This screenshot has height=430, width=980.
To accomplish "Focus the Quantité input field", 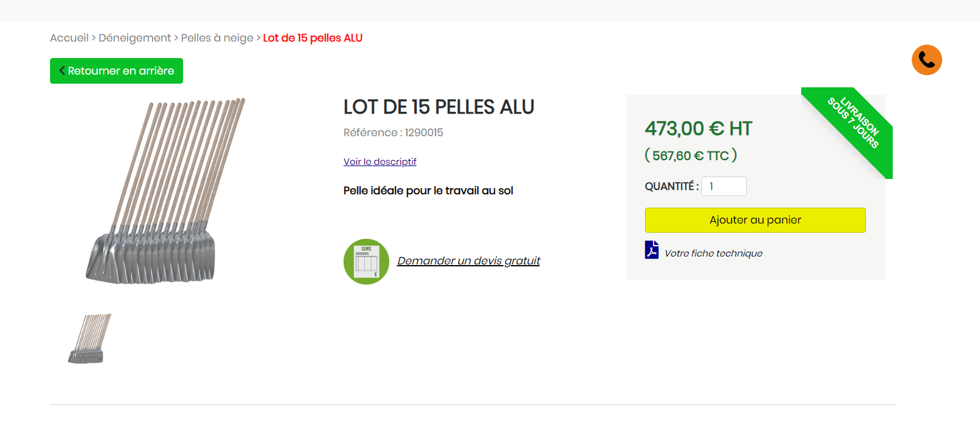I will [724, 186].
